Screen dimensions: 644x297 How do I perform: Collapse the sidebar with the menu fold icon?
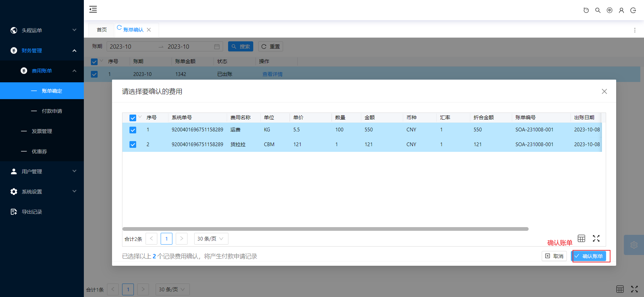click(x=93, y=9)
